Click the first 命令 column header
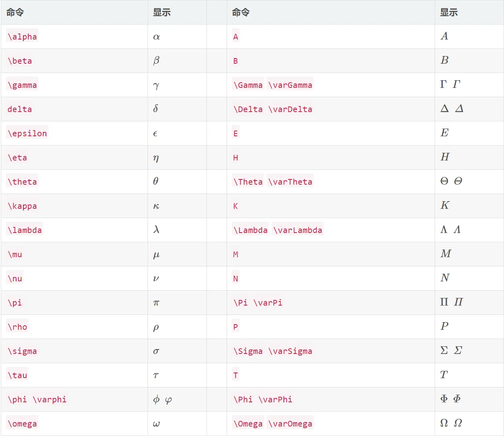The width and height of the screenshot is (504, 437). [x=15, y=12]
